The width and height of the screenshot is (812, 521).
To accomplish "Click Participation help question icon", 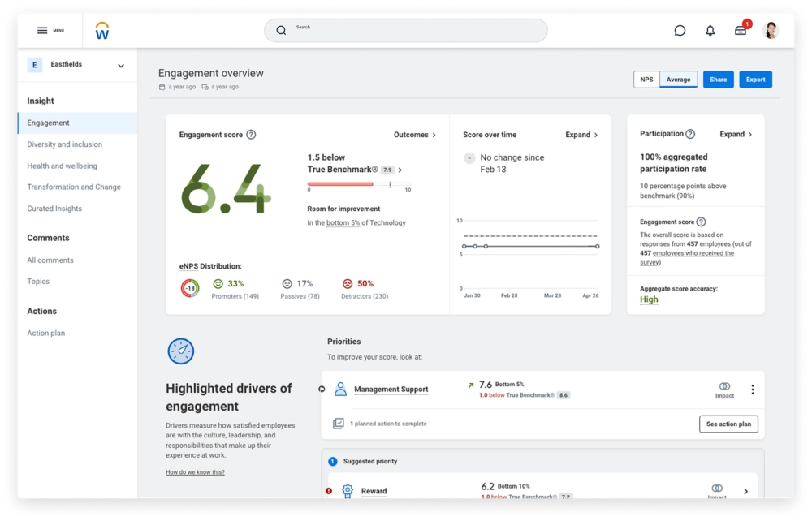I will coord(690,134).
